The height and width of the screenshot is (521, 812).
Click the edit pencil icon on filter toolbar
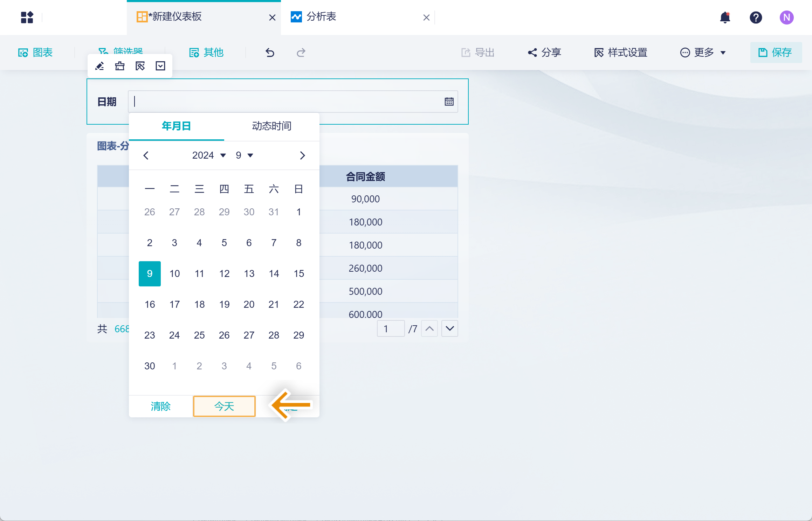pos(99,66)
